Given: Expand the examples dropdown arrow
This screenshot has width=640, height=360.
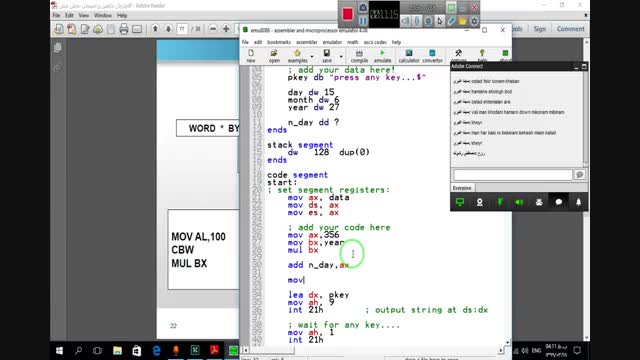Looking at the screenshot, I should (312, 56).
